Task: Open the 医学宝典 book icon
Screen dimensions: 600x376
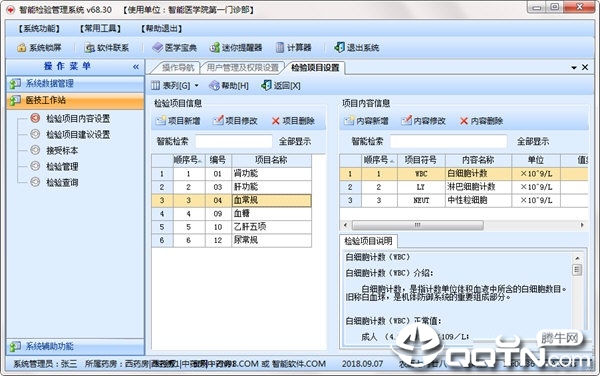Action: [x=158, y=47]
